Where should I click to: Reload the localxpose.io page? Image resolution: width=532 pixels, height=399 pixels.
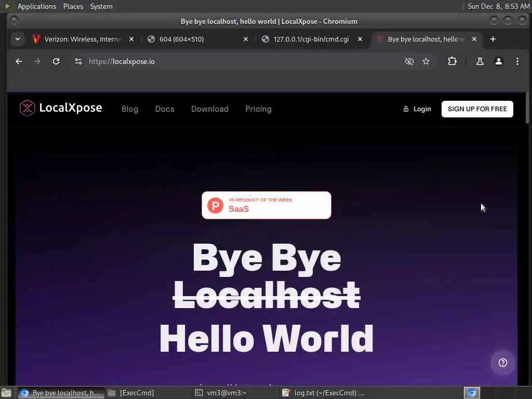click(x=56, y=61)
